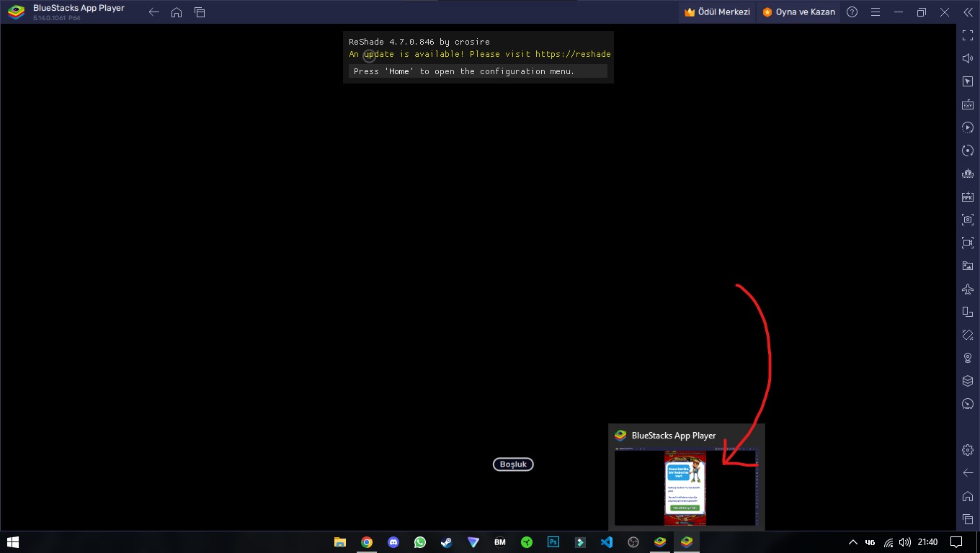This screenshot has width=980, height=553.
Task: Click the screen recorder icon below the camera
Action: point(968,243)
